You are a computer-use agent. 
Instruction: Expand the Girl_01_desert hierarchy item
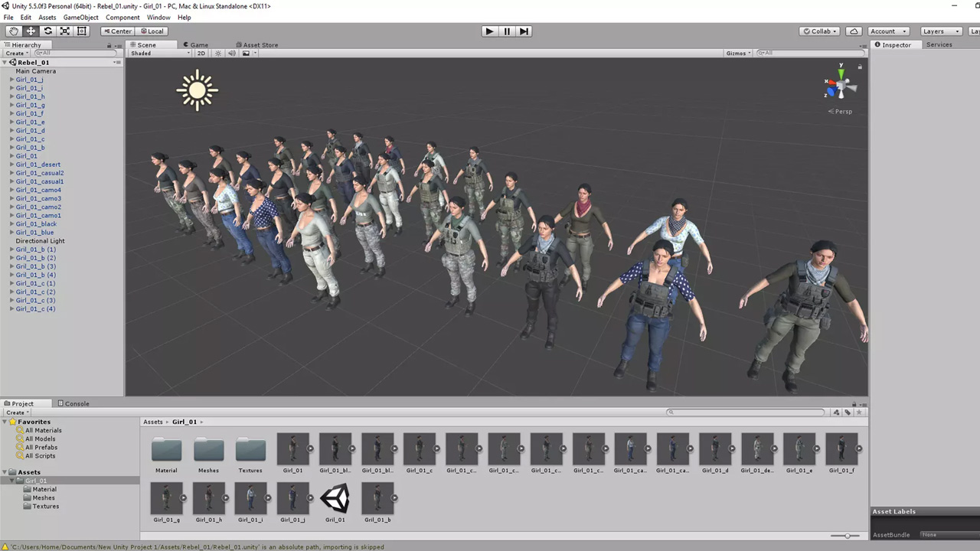pos(11,165)
